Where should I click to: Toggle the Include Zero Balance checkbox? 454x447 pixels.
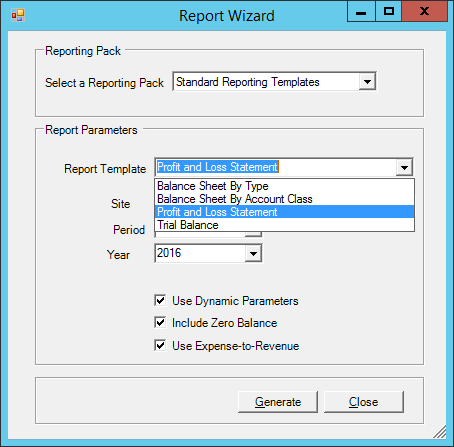pos(160,322)
